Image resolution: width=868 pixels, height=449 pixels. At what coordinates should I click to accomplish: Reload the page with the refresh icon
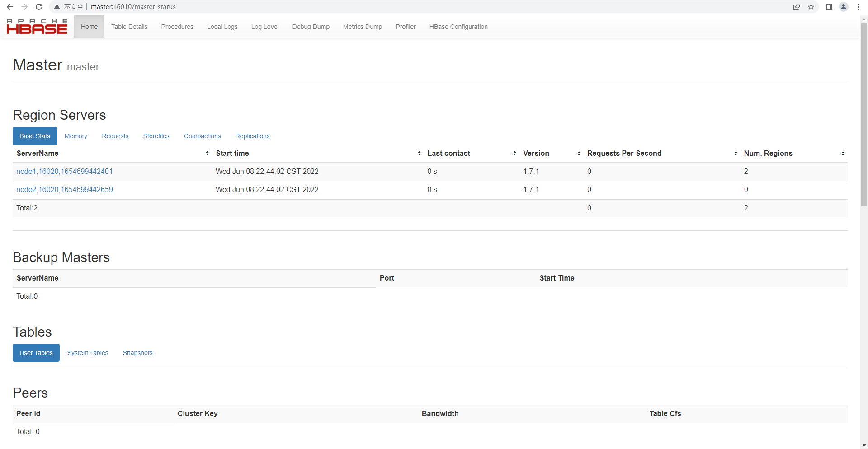click(39, 7)
